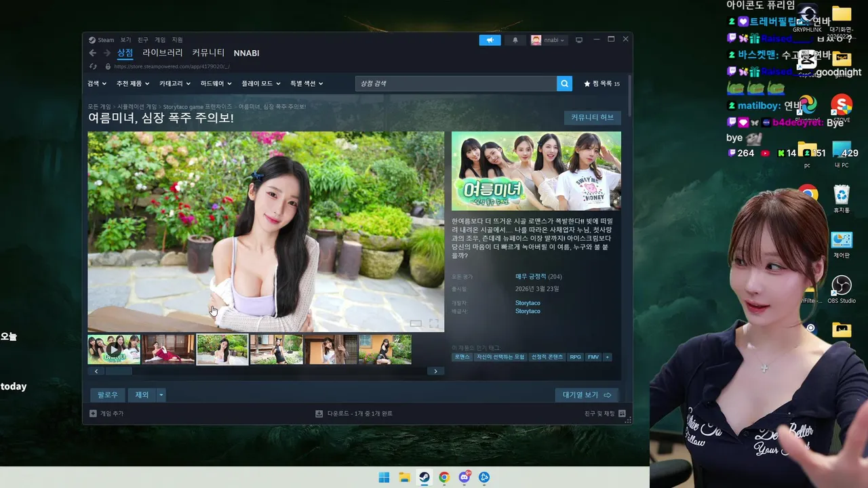Select the OBS Studio desktop icon

[842, 289]
